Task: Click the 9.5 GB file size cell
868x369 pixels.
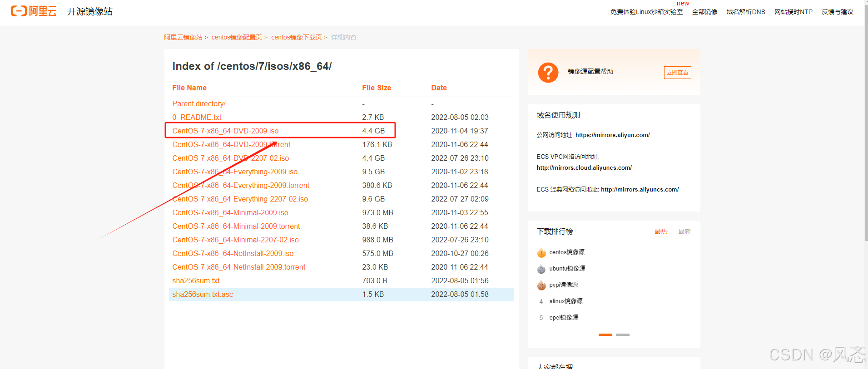Action: click(x=373, y=172)
